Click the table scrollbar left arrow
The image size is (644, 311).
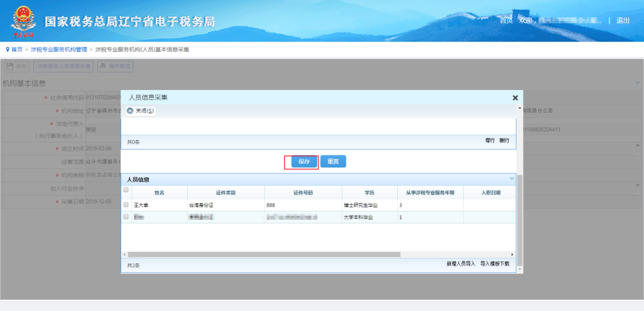(x=125, y=254)
